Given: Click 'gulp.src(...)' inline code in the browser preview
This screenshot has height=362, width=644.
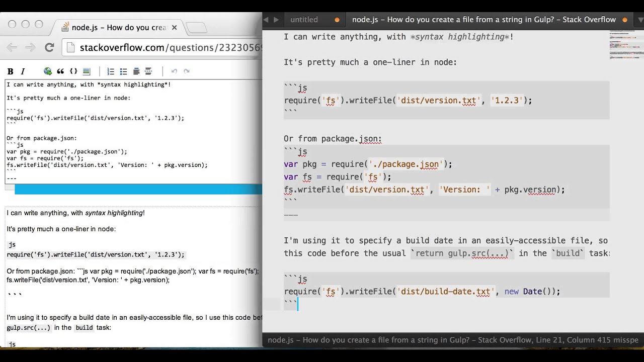Looking at the screenshot, I should coord(29,328).
